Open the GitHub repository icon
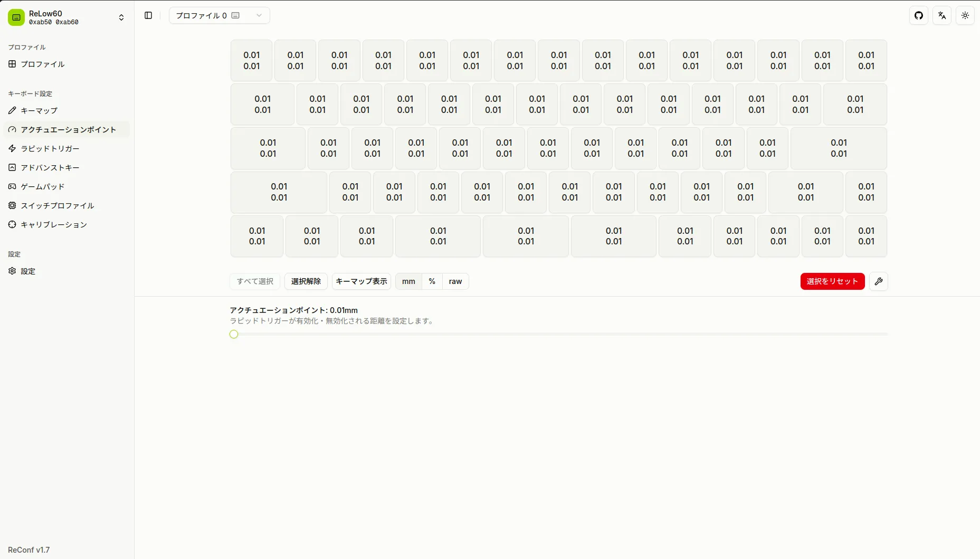980x559 pixels. 919,15
